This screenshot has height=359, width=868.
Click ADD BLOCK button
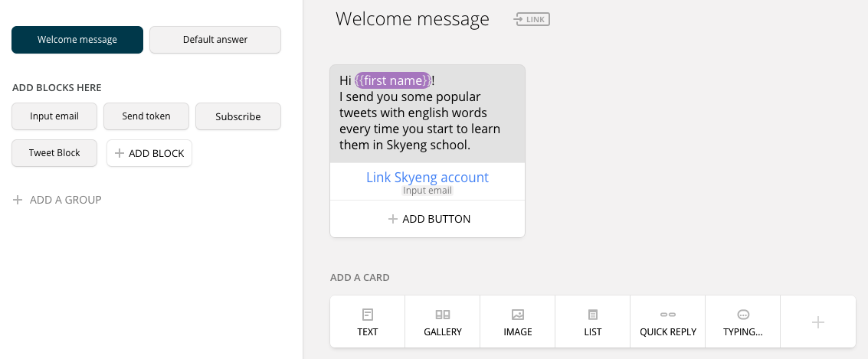click(149, 153)
